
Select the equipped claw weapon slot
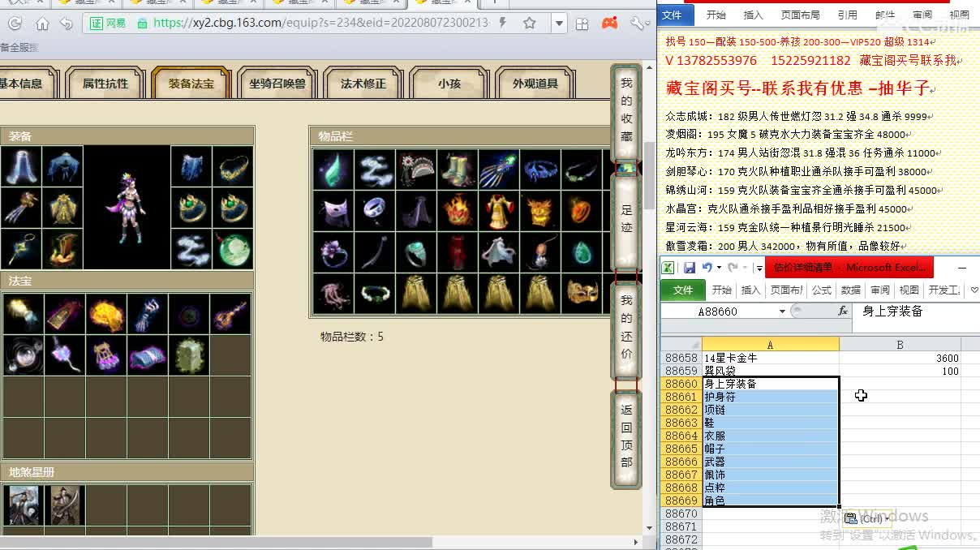point(21,208)
